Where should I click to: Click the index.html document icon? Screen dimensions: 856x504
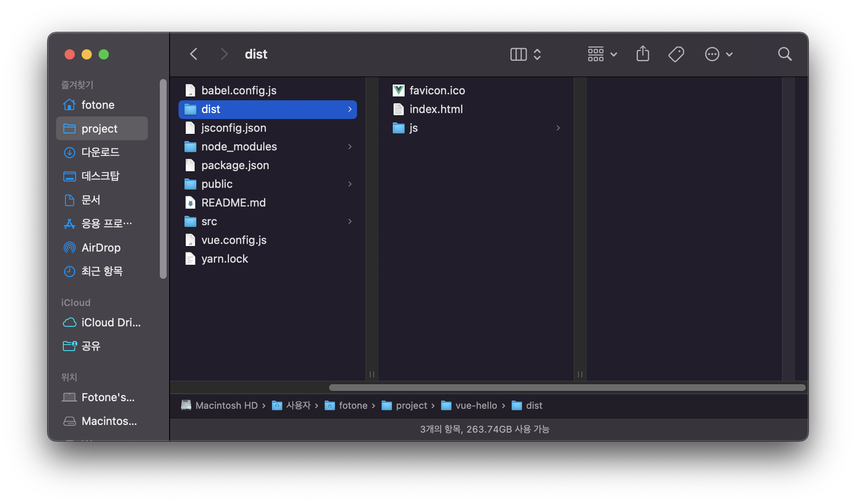399,109
